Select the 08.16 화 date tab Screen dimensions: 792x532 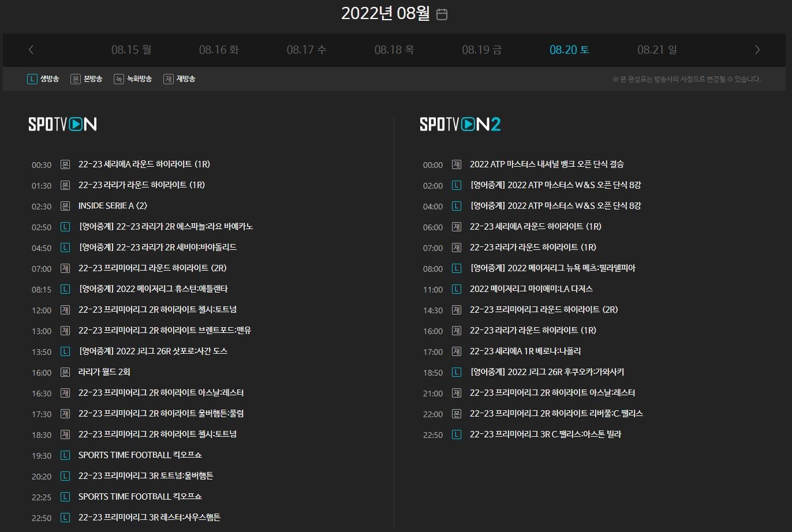(219, 50)
